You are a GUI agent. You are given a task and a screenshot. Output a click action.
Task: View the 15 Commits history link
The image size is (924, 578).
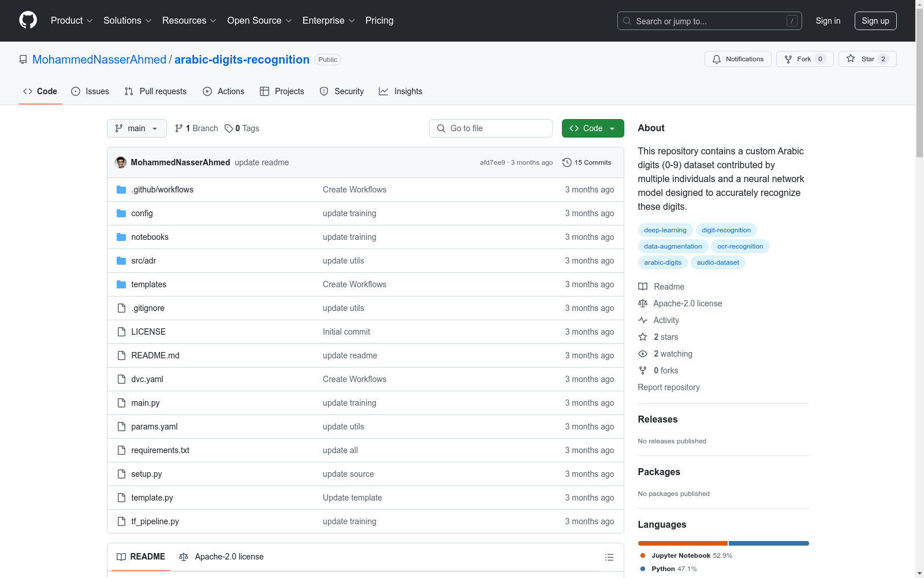[587, 162]
